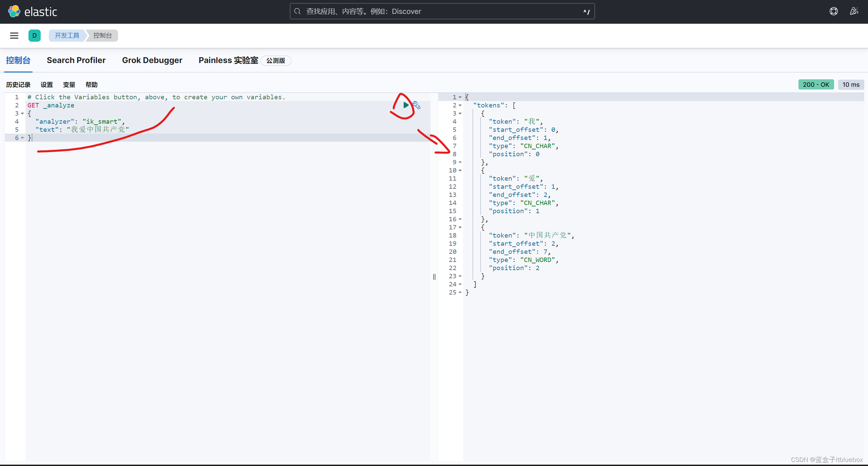868x466 pixels.
Task: Click the green send request play button
Action: click(406, 105)
